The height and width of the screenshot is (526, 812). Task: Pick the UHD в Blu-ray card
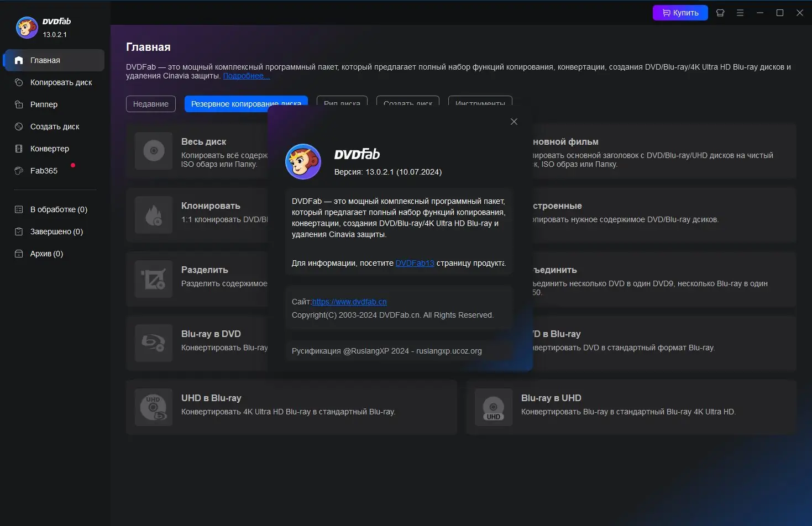click(x=291, y=407)
